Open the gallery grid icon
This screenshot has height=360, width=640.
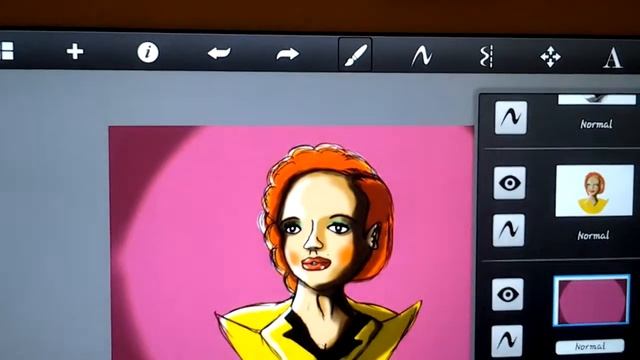[7, 51]
